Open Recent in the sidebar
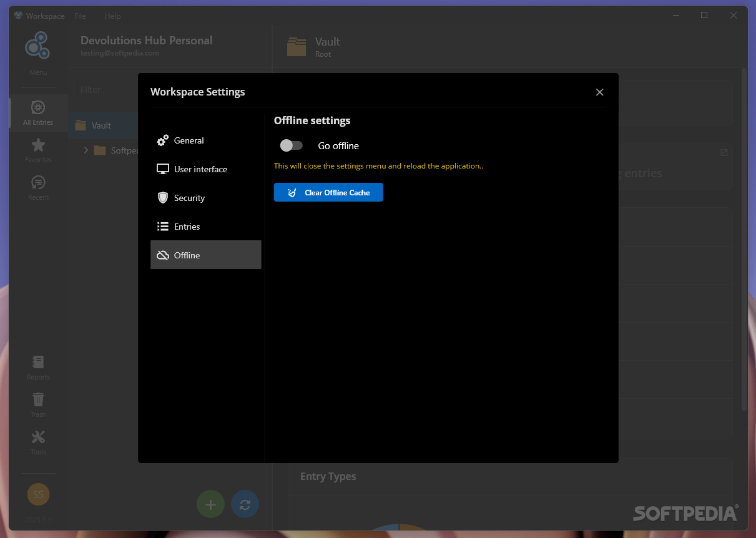This screenshot has height=538, width=756. [x=38, y=188]
